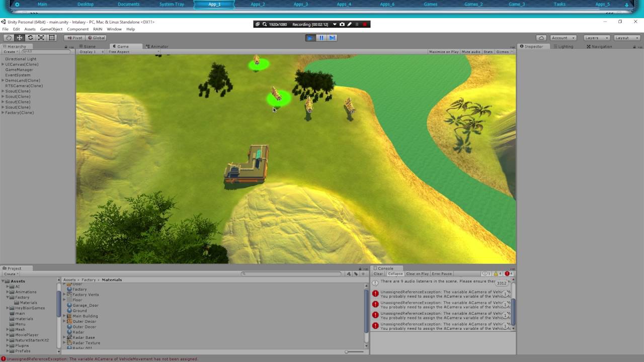Open the Layers dropdown
644x362 pixels.
point(597,38)
